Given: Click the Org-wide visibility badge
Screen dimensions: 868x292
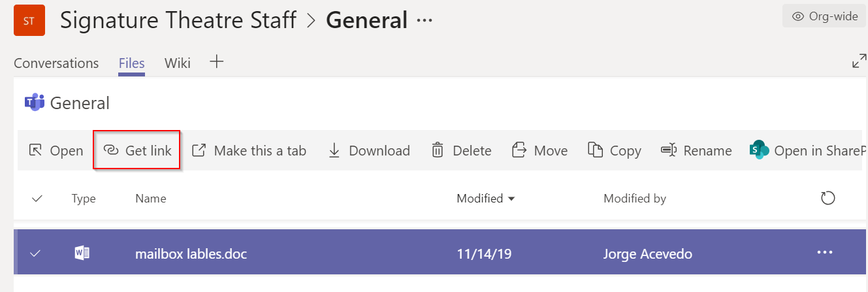Looking at the screenshot, I should (x=824, y=16).
